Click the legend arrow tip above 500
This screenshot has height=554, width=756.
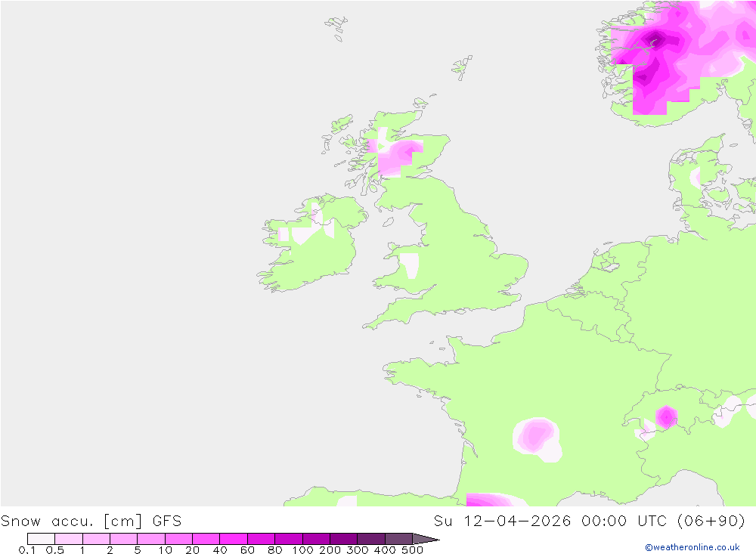[x=426, y=539]
